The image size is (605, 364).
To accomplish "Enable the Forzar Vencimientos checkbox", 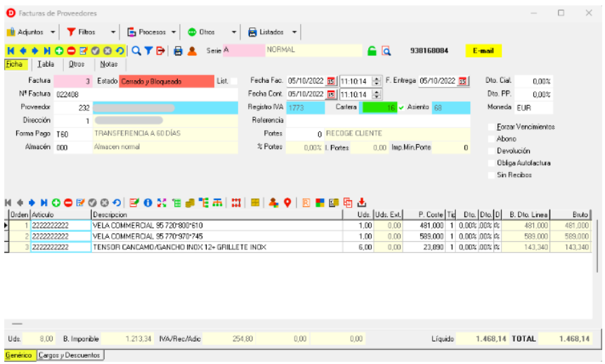I will (491, 127).
